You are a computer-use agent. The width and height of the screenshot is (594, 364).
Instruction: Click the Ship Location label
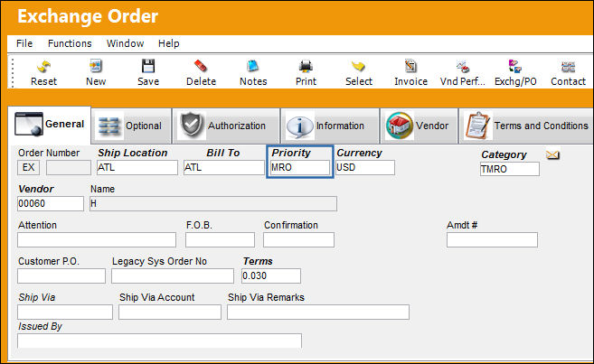(x=133, y=153)
